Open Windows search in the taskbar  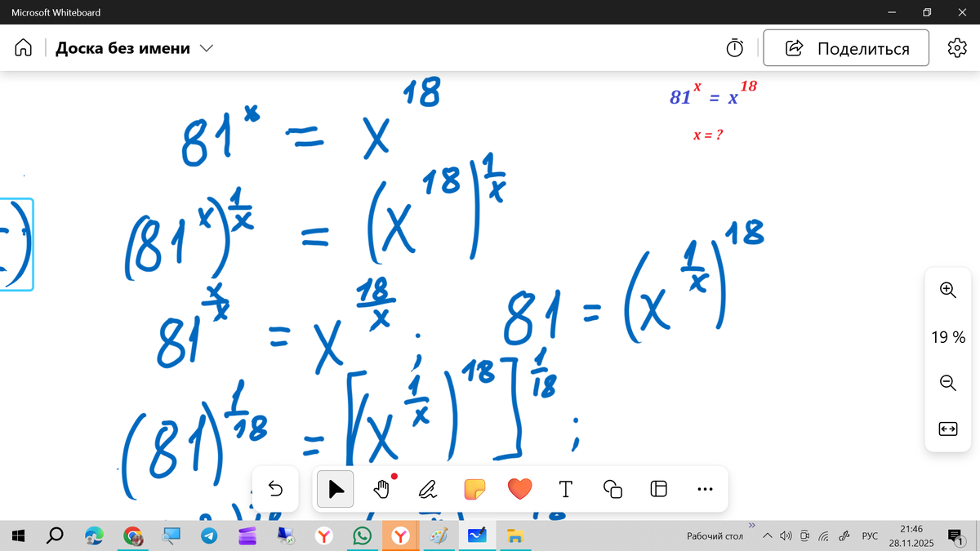pyautogui.click(x=55, y=535)
